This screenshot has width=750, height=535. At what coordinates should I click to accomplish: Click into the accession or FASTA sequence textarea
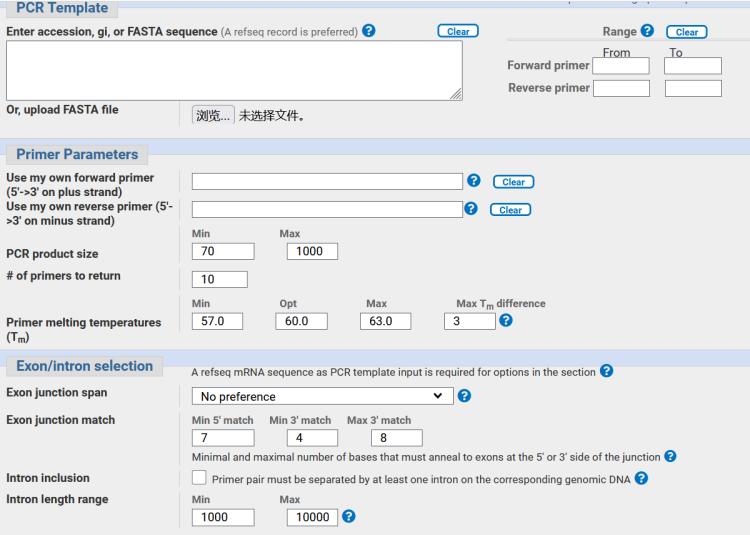234,70
